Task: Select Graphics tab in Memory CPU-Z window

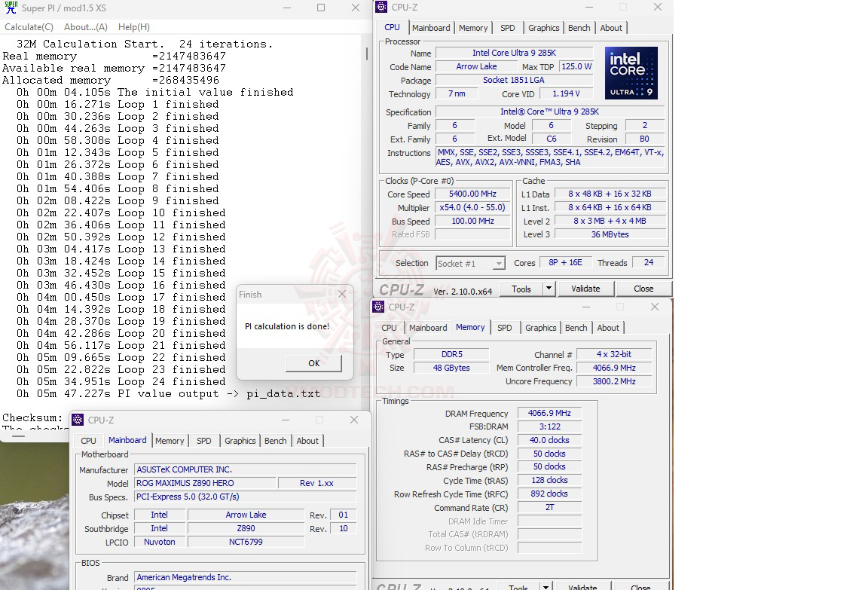Action: click(x=541, y=328)
